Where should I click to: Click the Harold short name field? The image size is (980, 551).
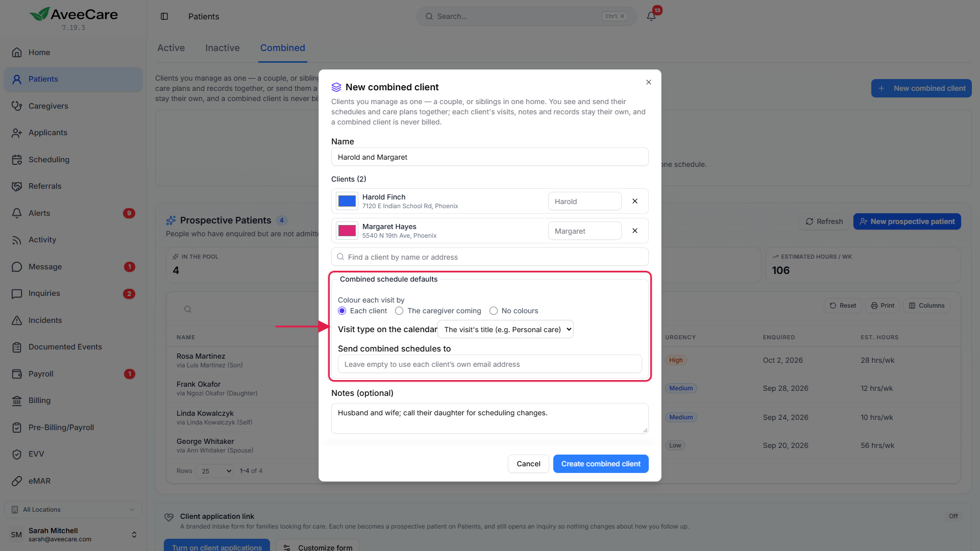585,201
